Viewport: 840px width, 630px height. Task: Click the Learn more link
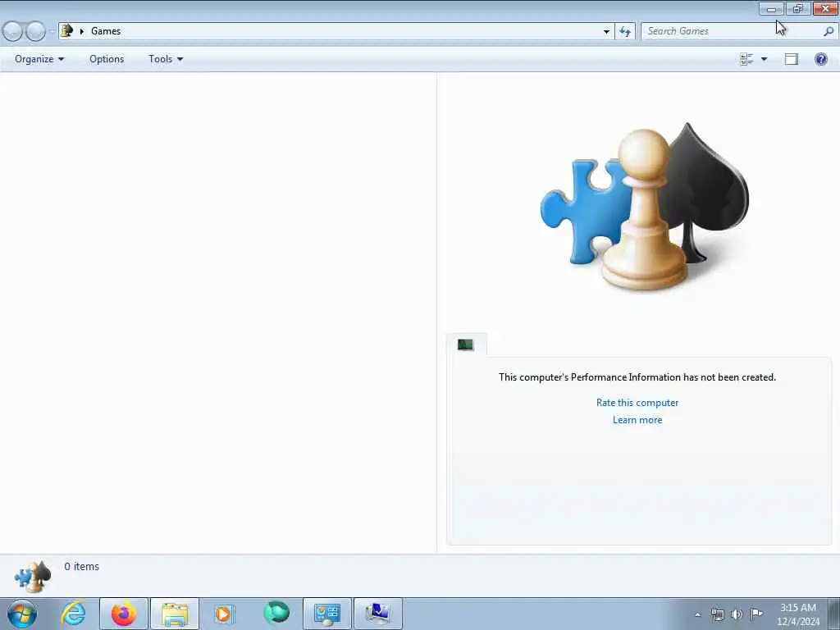tap(637, 420)
